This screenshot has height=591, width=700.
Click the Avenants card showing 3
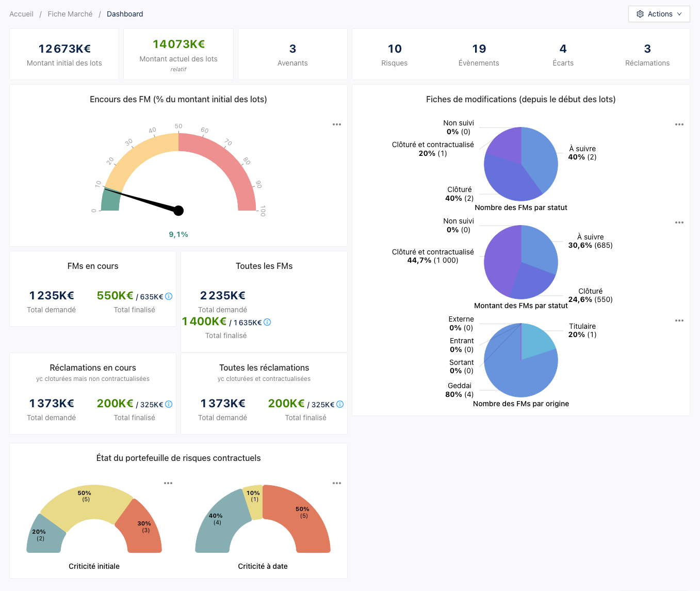(292, 54)
